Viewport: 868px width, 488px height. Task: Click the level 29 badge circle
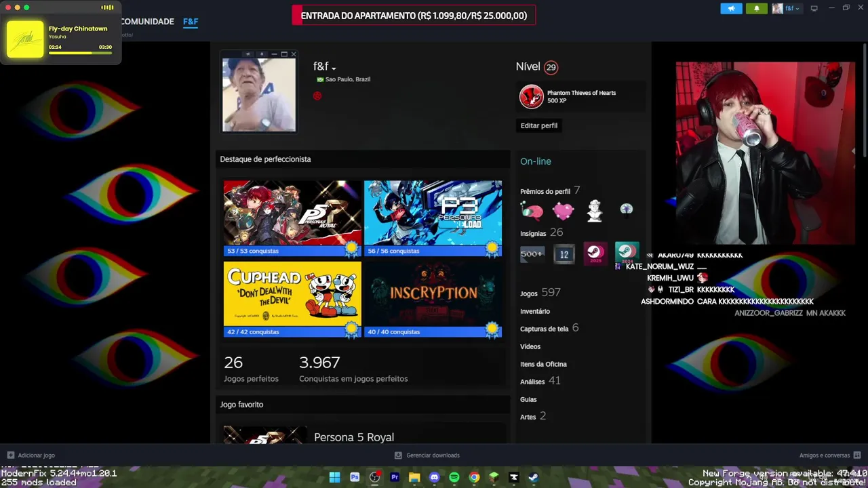click(x=551, y=67)
